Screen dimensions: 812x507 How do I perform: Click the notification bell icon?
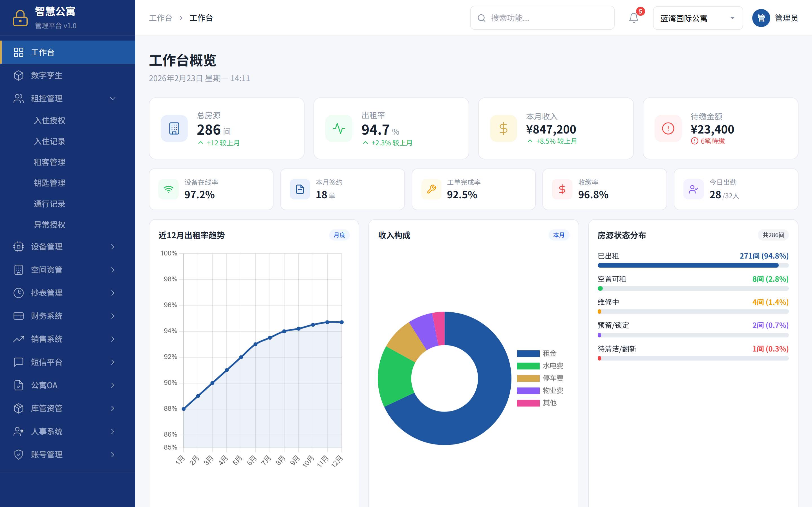tap(634, 18)
